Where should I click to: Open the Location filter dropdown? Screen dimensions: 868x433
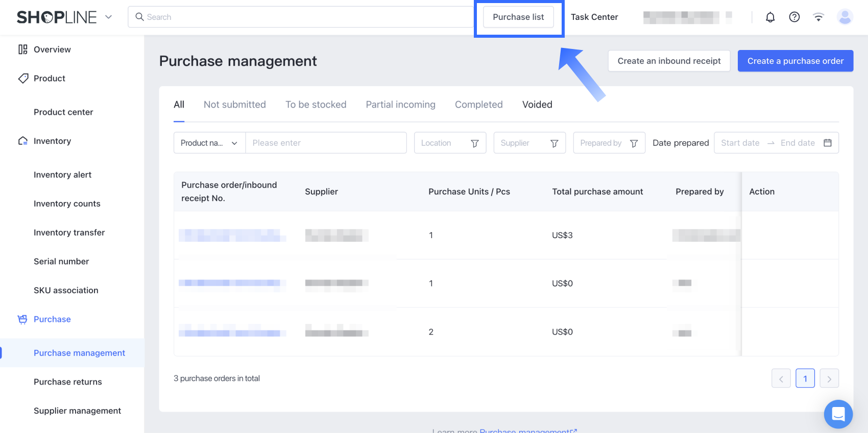[449, 143]
